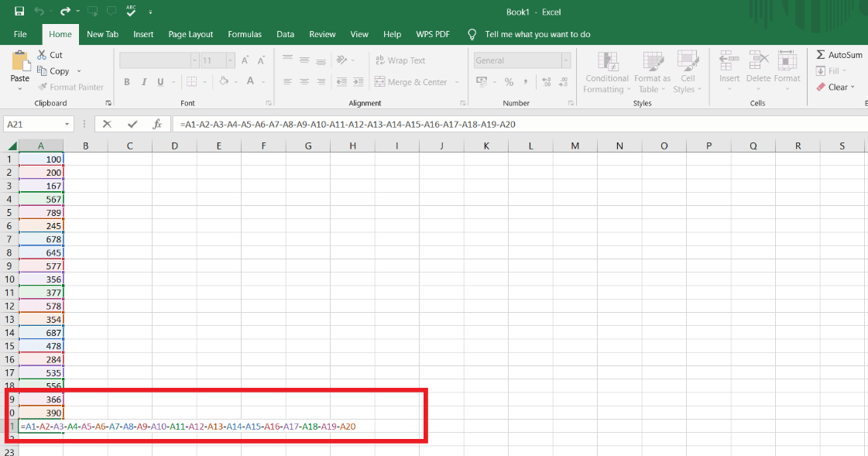Image resolution: width=868 pixels, height=456 pixels.
Task: Click the Percent Style icon
Action: pyautogui.click(x=509, y=82)
